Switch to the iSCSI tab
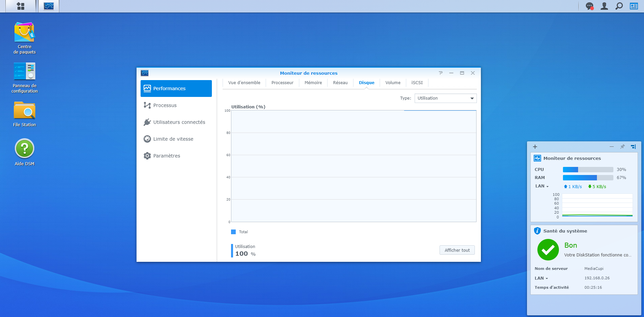Image resolution: width=644 pixels, height=317 pixels. 417,83
